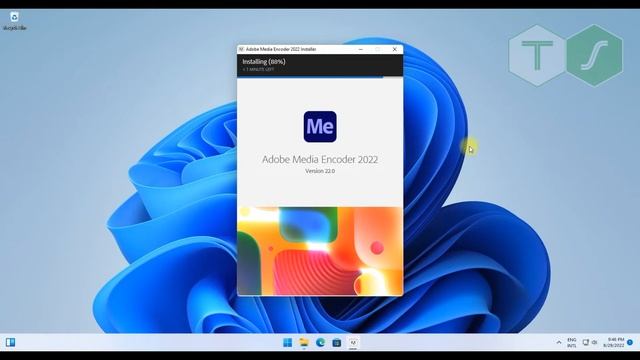Click the volume icon in the tray
640x360 pixels.
594,342
